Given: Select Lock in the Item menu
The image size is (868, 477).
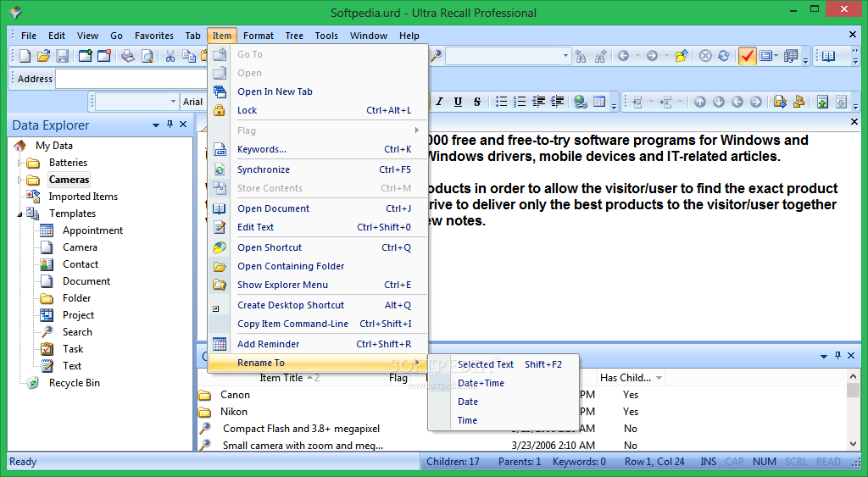Looking at the screenshot, I should click(318, 110).
